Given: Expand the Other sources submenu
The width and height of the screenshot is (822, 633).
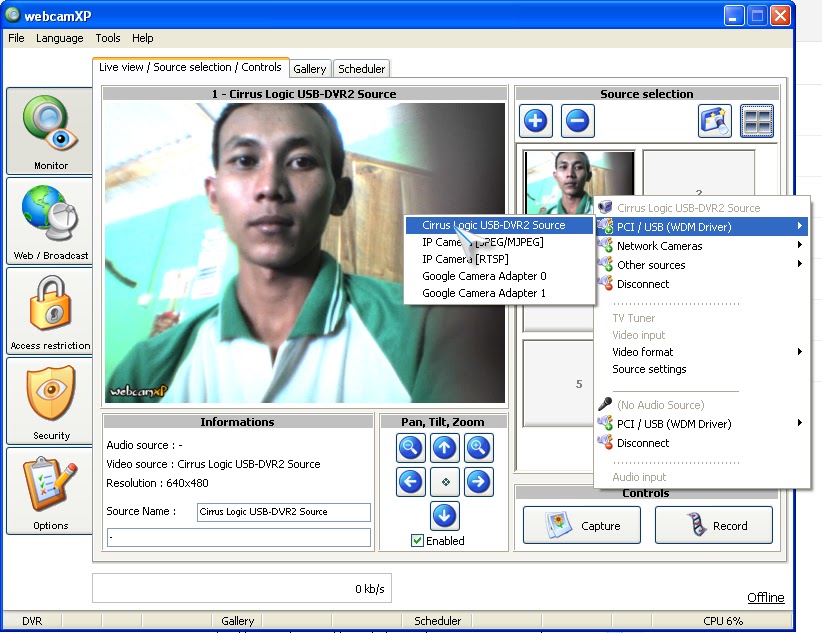Looking at the screenshot, I should pyautogui.click(x=701, y=265).
